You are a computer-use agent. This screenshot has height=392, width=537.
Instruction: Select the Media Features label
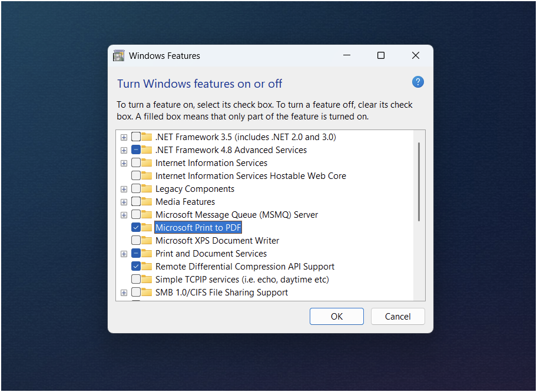[x=185, y=202]
